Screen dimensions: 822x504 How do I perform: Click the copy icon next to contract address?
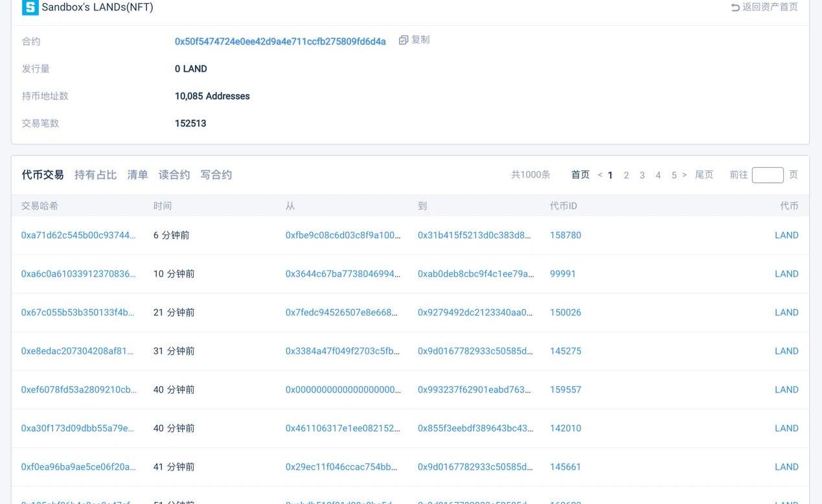click(404, 40)
